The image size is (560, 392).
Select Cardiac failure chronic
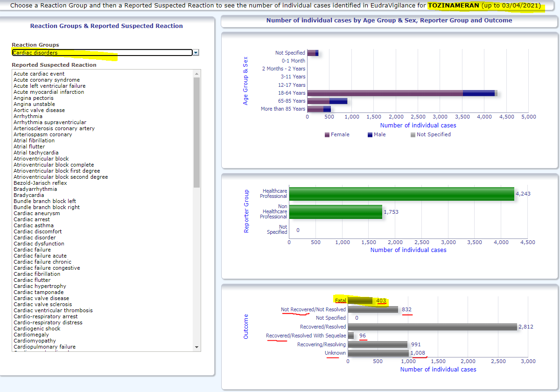pyautogui.click(x=42, y=262)
